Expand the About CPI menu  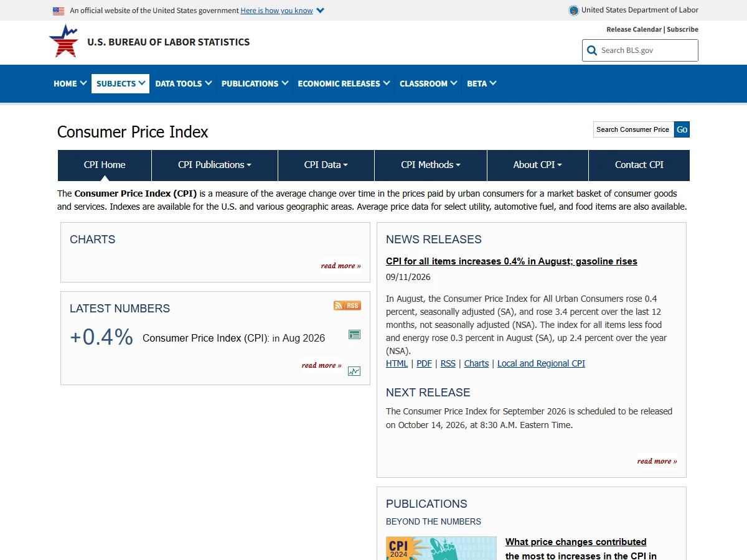tap(538, 165)
